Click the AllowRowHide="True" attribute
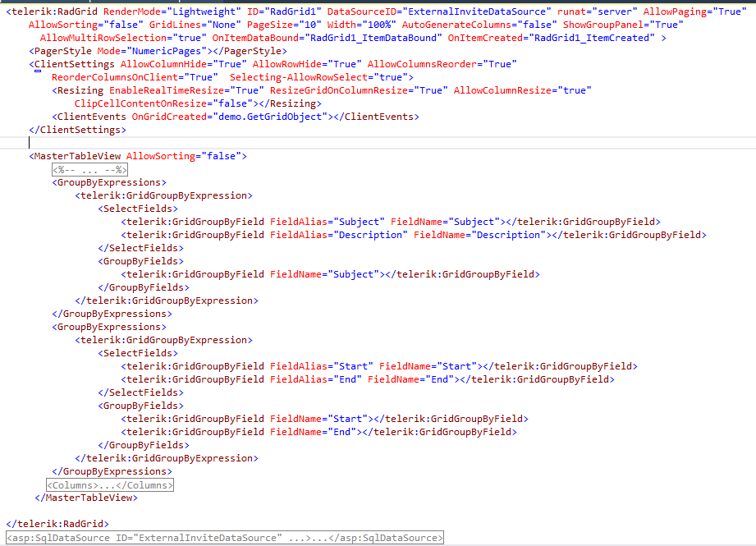Viewport: 756px width, 546px height. point(307,64)
